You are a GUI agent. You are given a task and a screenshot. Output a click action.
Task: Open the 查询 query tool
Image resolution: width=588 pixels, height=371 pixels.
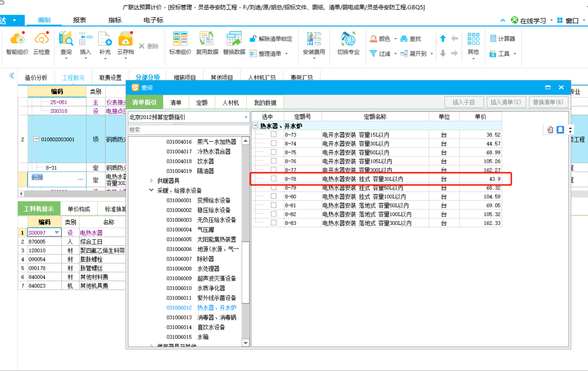tap(66, 45)
